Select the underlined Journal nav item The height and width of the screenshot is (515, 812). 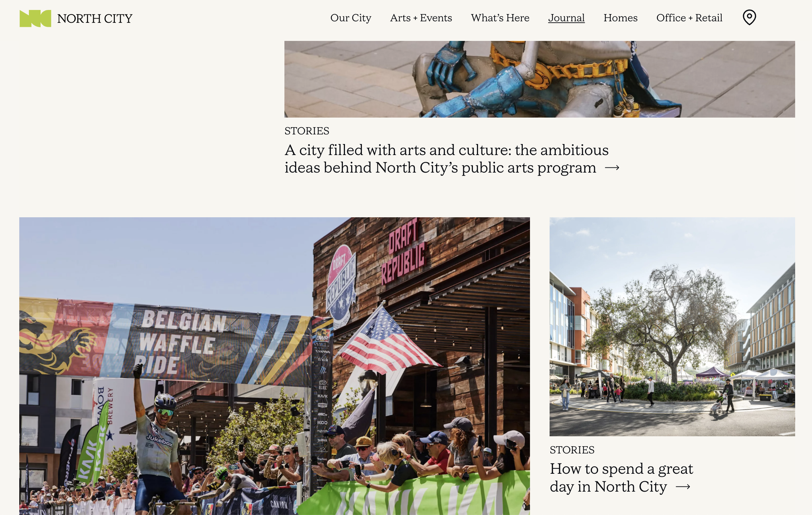point(566,18)
